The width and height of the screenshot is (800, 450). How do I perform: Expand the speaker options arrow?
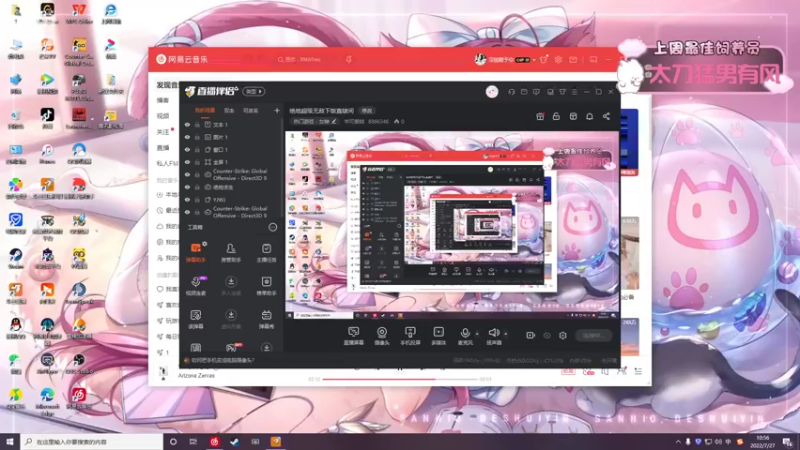[506, 334]
